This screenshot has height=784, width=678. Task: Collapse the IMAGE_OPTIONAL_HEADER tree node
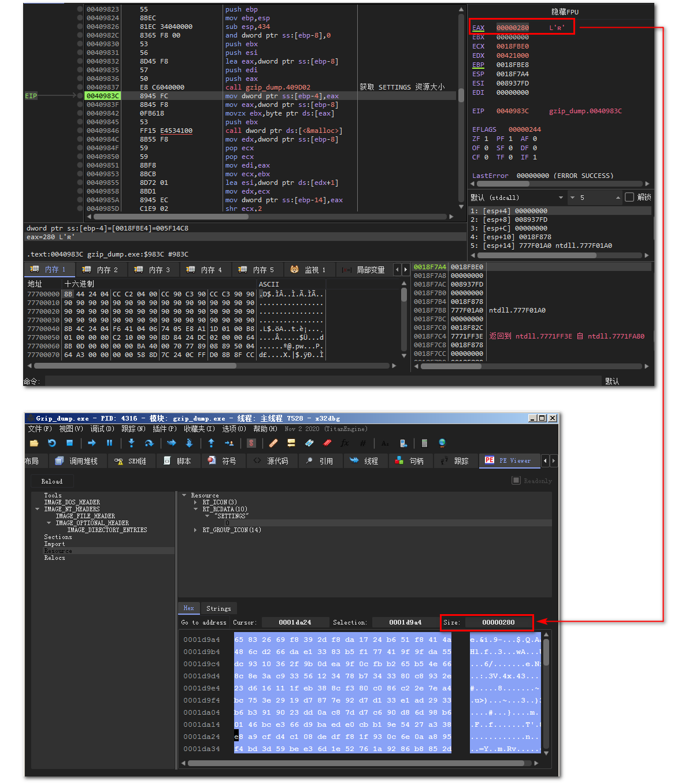pos(49,523)
